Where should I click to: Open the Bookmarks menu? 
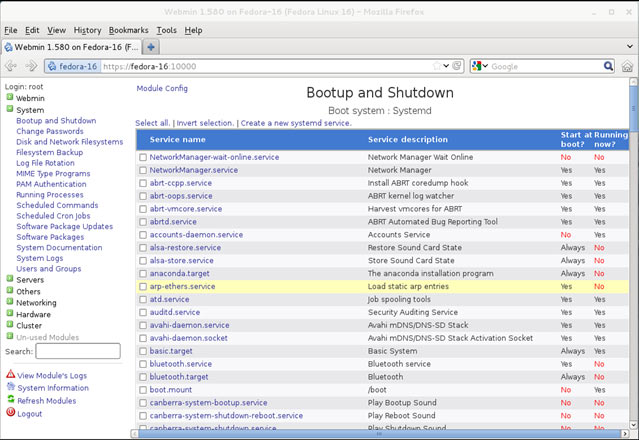[128, 30]
